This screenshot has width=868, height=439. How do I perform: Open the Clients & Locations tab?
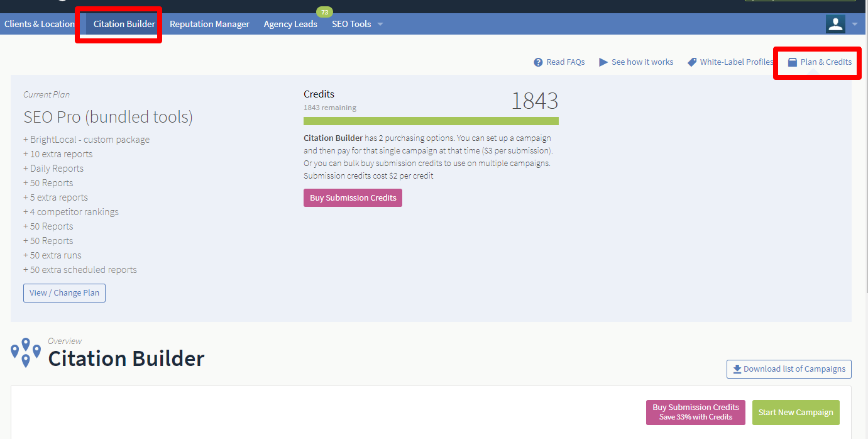point(40,24)
